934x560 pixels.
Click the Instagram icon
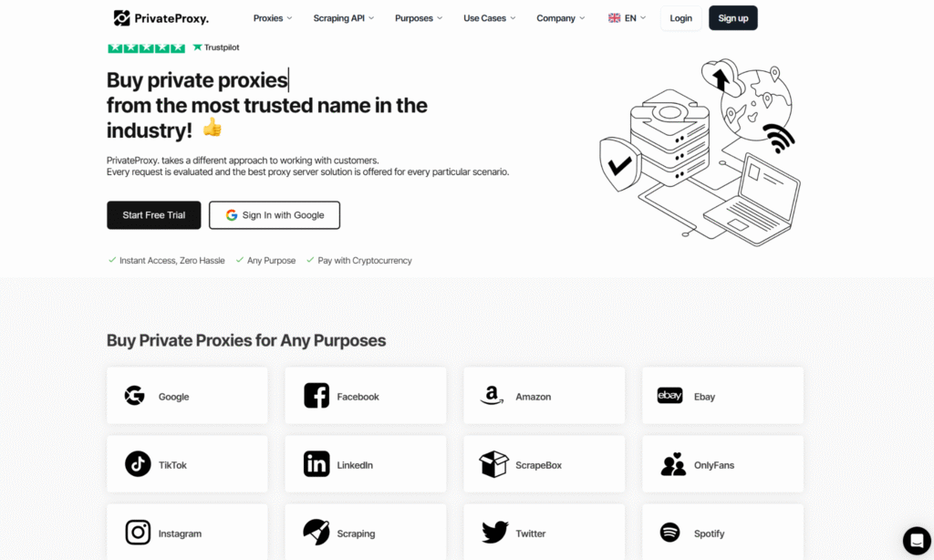coord(138,533)
